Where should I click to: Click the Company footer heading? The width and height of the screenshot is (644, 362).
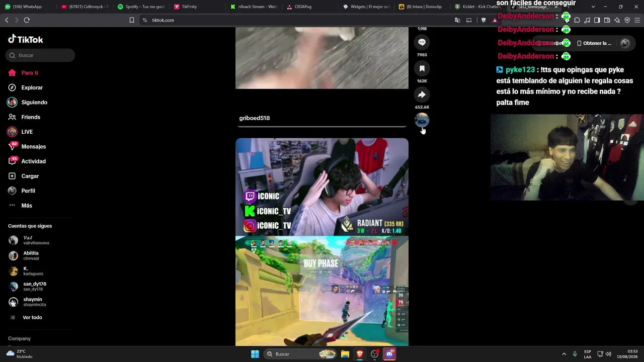19,339
